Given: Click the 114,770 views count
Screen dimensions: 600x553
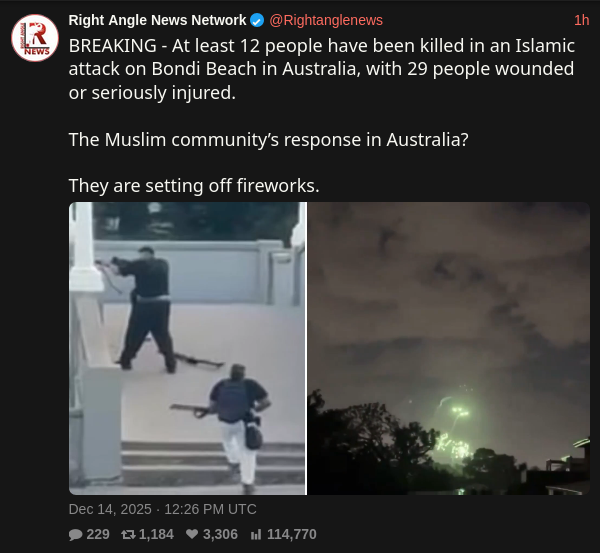Looking at the screenshot, I should pos(292,534).
